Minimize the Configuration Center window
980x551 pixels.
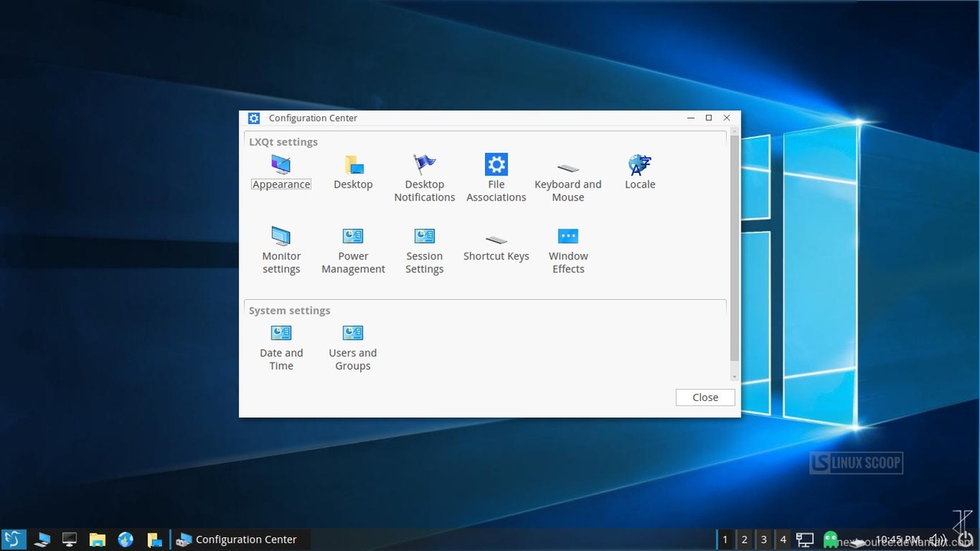[x=691, y=118]
